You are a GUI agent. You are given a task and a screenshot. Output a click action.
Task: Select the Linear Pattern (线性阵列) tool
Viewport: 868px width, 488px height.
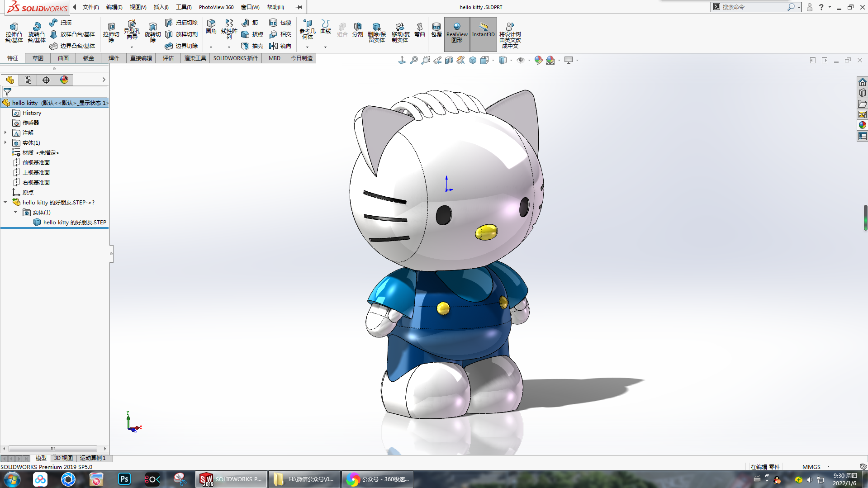[229, 30]
